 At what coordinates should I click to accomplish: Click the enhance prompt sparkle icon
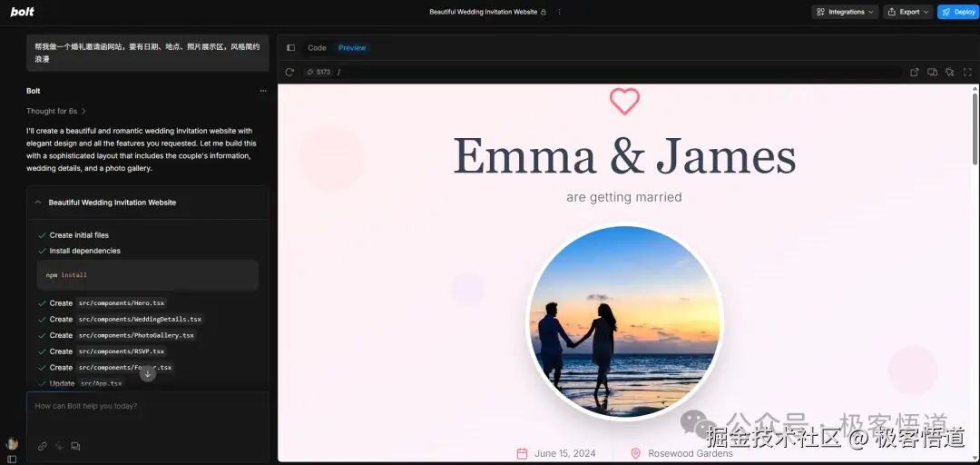point(59,446)
